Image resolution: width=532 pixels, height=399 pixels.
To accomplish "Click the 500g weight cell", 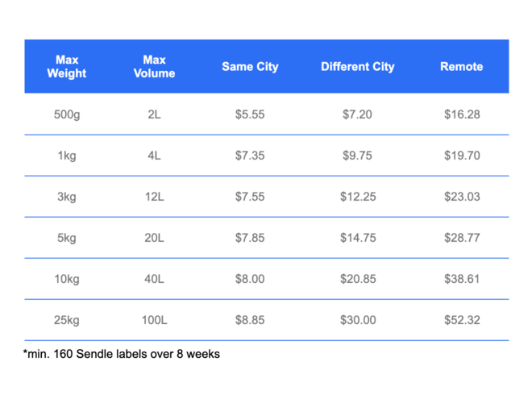I will [x=67, y=114].
